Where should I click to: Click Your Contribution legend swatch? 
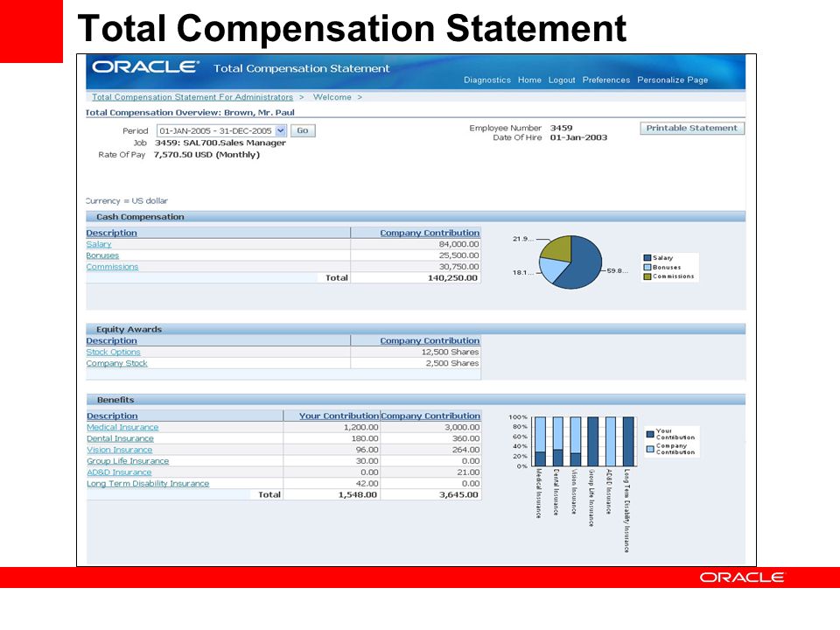pyautogui.click(x=650, y=434)
